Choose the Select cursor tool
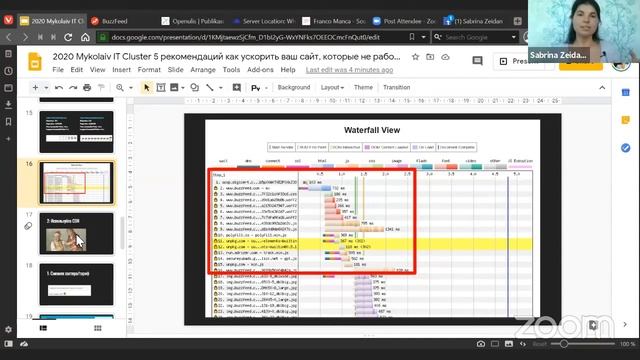This screenshot has width=640, height=360. click(147, 87)
